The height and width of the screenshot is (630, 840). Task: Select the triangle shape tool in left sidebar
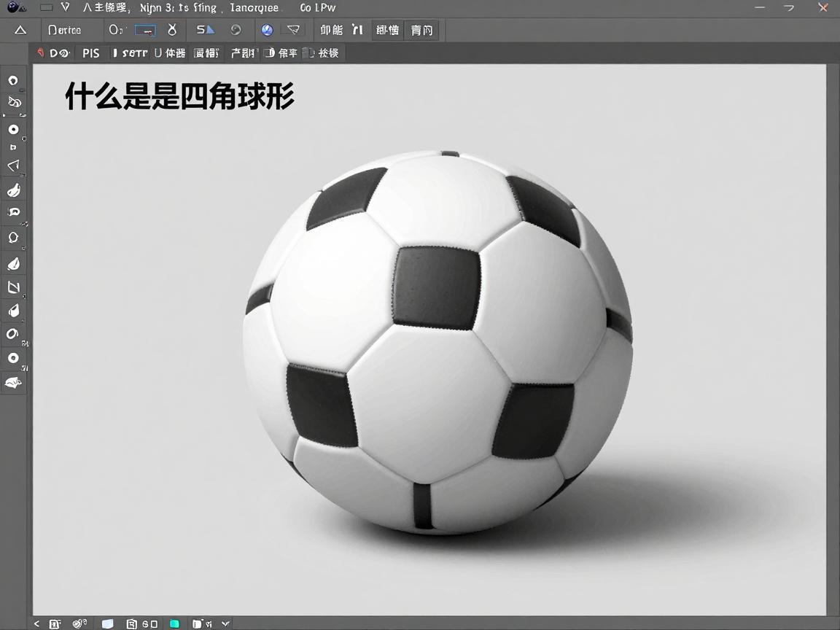13,166
